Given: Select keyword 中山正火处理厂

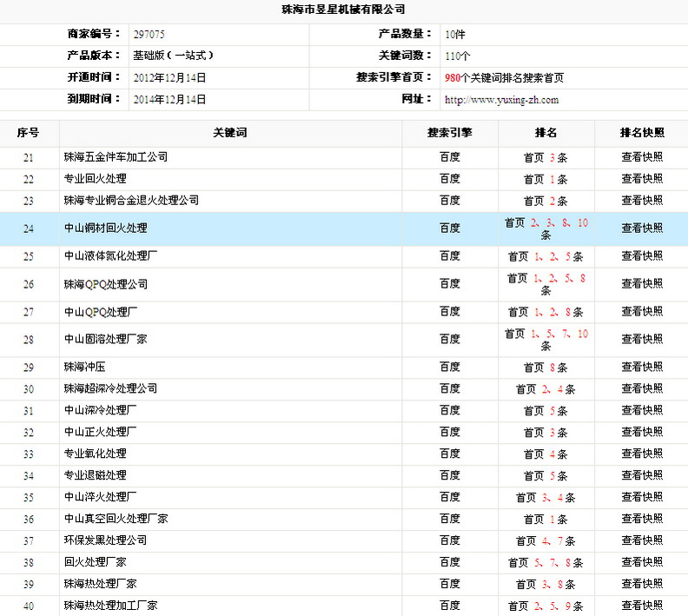Looking at the screenshot, I should click(x=101, y=432).
